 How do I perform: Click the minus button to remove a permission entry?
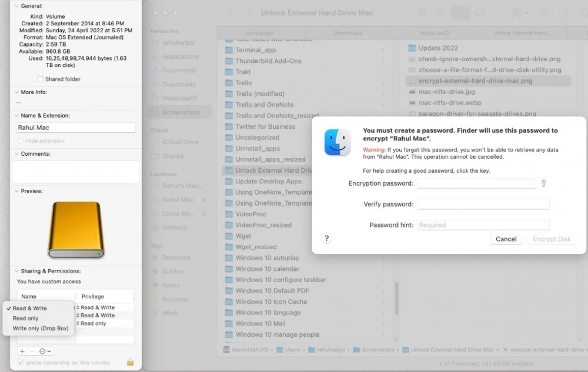(32, 351)
